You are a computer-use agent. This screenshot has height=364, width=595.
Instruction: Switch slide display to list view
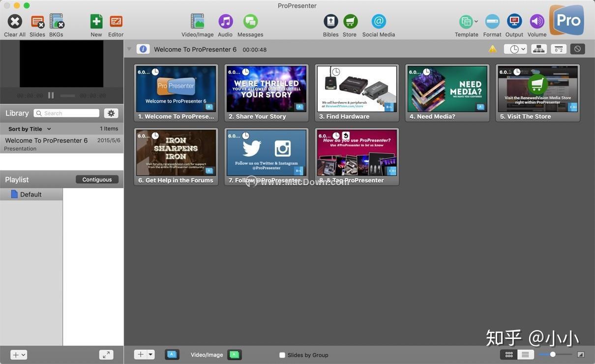click(x=525, y=354)
